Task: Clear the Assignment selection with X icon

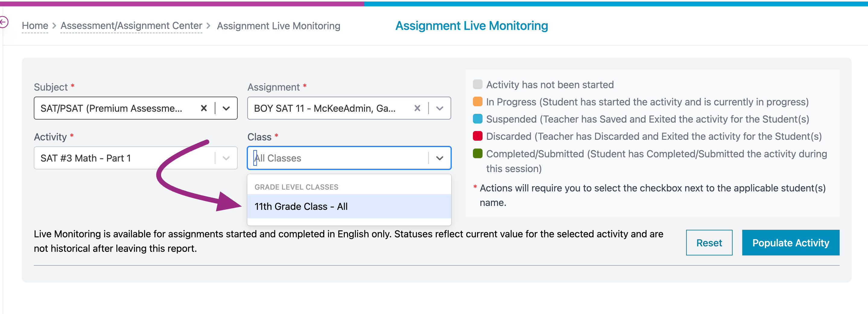Action: click(417, 108)
